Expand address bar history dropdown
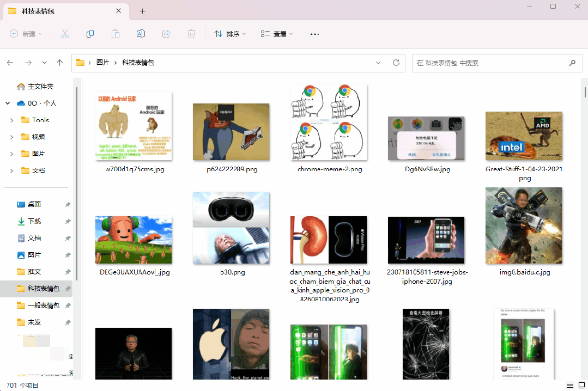The width and height of the screenshot is (588, 391). pyautogui.click(x=378, y=63)
